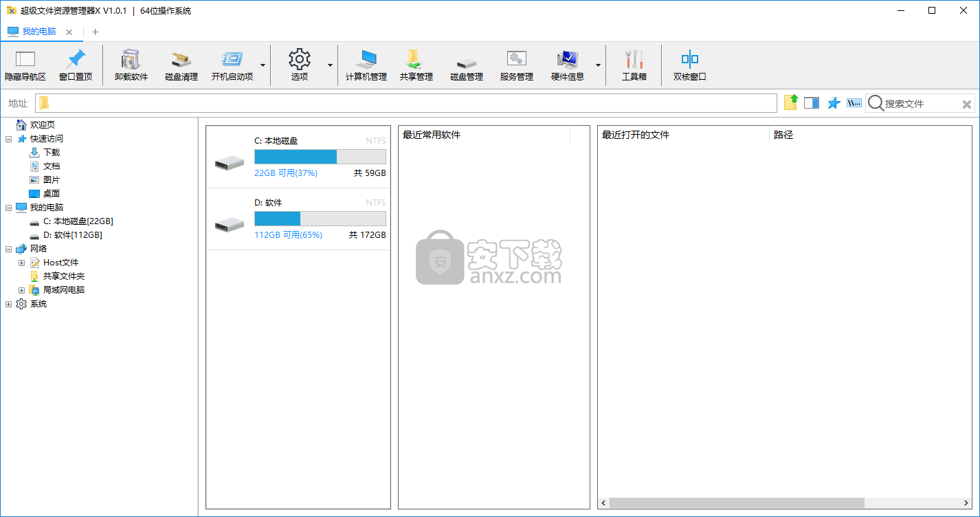Expand the 系统 tree node
This screenshot has height=517, width=980.
[x=8, y=304]
